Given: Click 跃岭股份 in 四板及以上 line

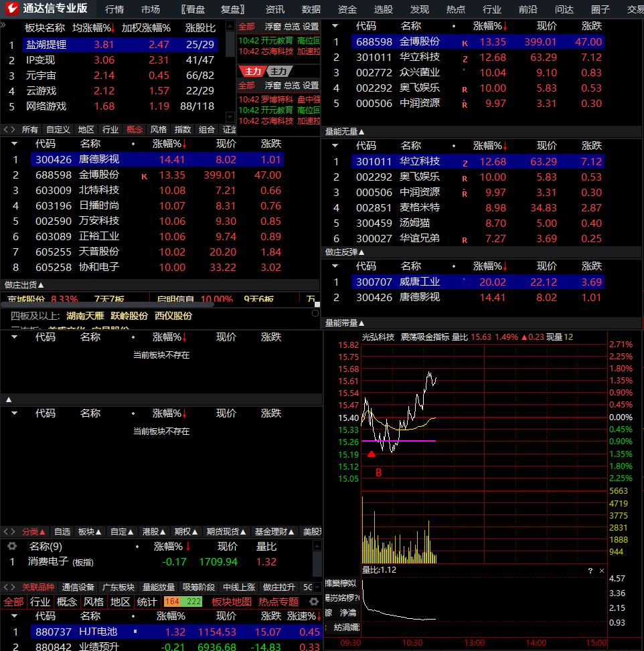Looking at the screenshot, I should pyautogui.click(x=129, y=316).
